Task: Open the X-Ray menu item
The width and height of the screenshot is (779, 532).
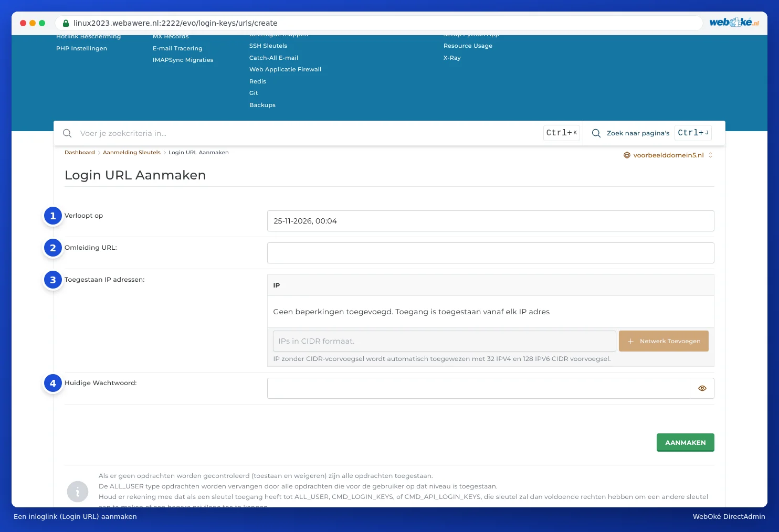Action: coord(452,58)
